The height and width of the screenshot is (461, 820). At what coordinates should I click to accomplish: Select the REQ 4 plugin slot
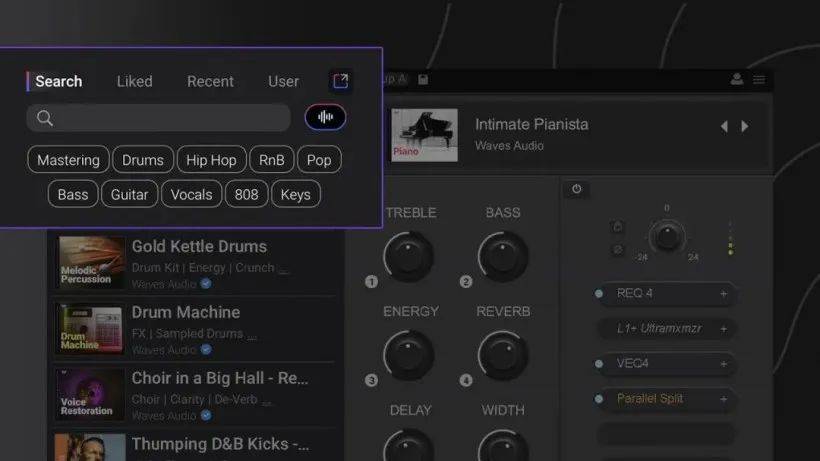(667, 294)
